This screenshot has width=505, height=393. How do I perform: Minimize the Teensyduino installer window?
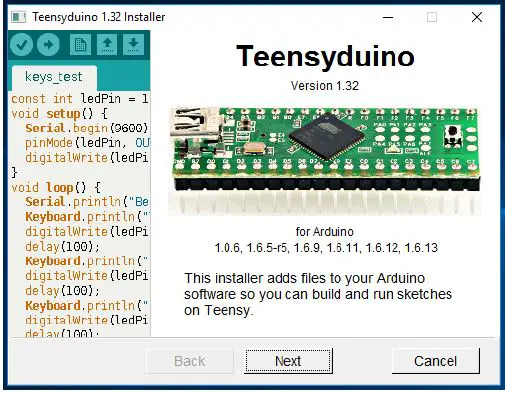point(388,17)
